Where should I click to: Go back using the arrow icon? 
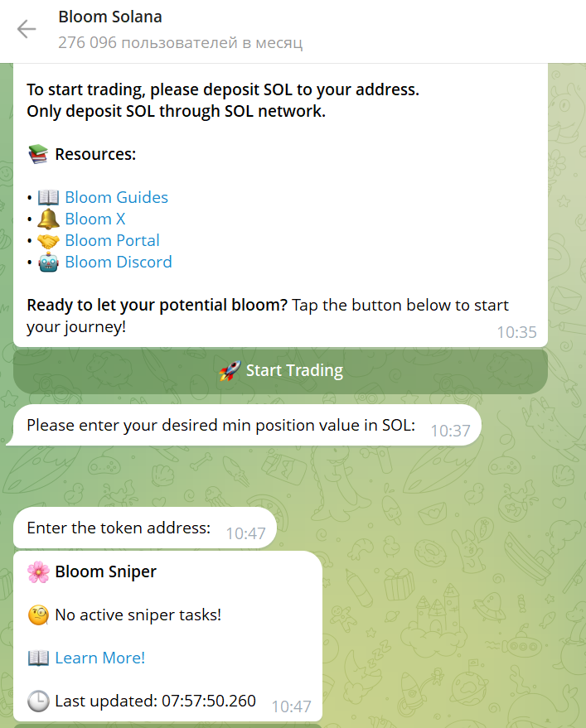27,29
